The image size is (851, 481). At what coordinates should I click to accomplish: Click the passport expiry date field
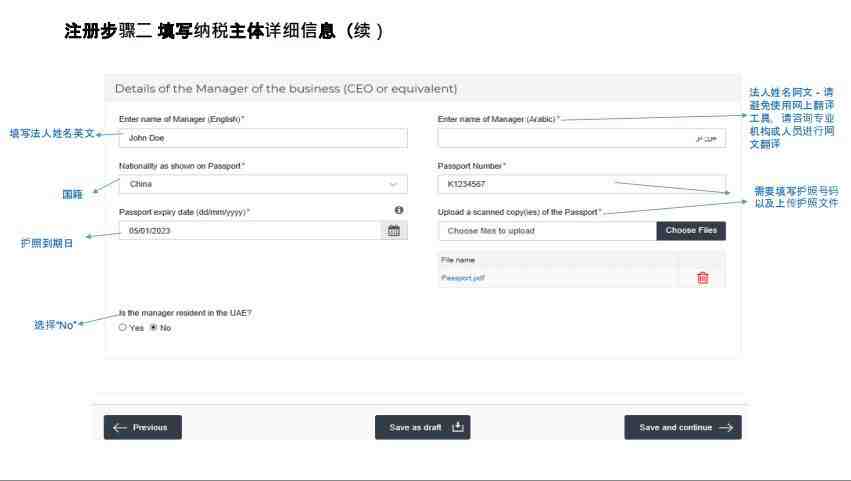[x=251, y=231]
